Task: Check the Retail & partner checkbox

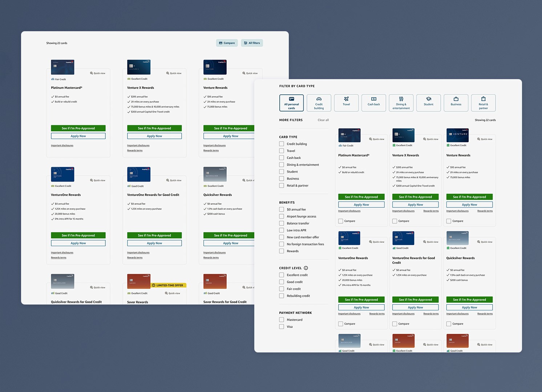Action: tap(282, 185)
